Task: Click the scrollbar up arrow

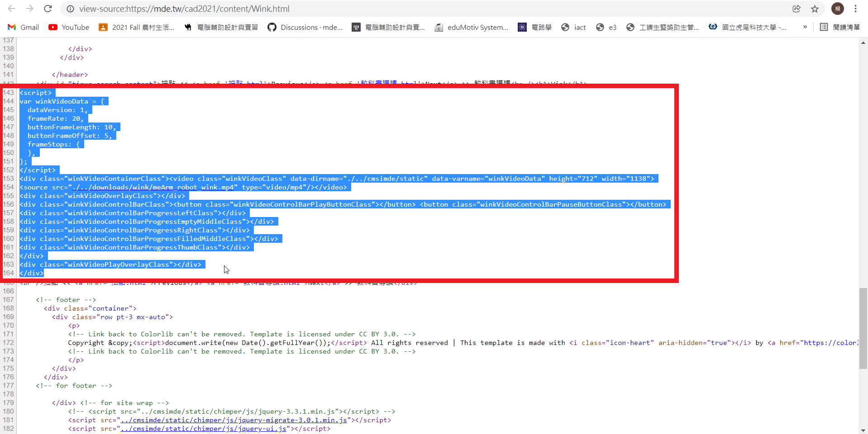Action: click(863, 42)
